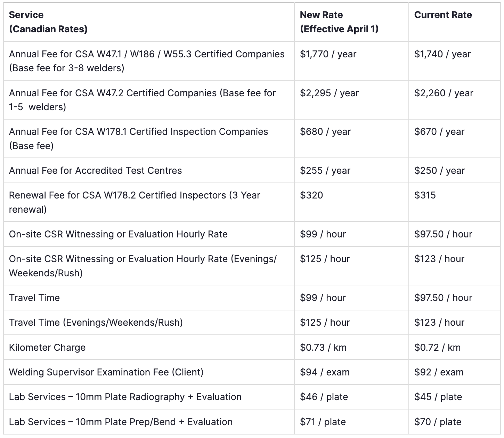This screenshot has width=504, height=438.
Task: Click the 'Service (Canadian Rates)' column header
Action: (x=48, y=22)
